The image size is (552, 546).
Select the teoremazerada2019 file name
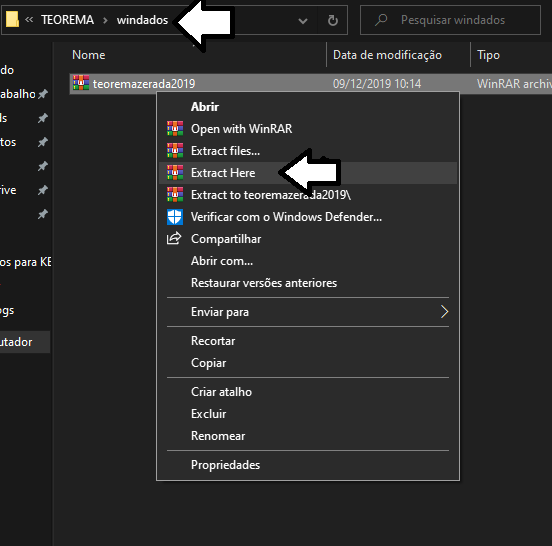tap(144, 84)
